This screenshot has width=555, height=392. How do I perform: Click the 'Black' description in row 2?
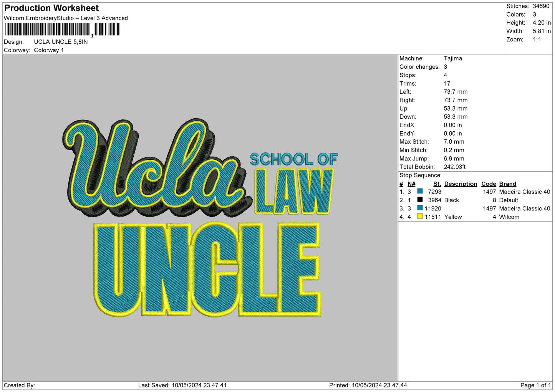click(452, 200)
